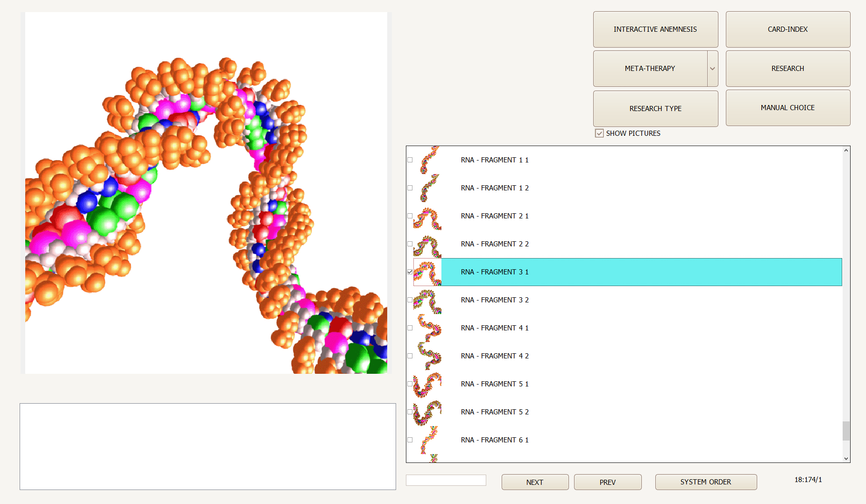The image size is (866, 504).
Task: Check the RNA - FRAGMENT 1 2 checkbox
Action: [x=410, y=188]
